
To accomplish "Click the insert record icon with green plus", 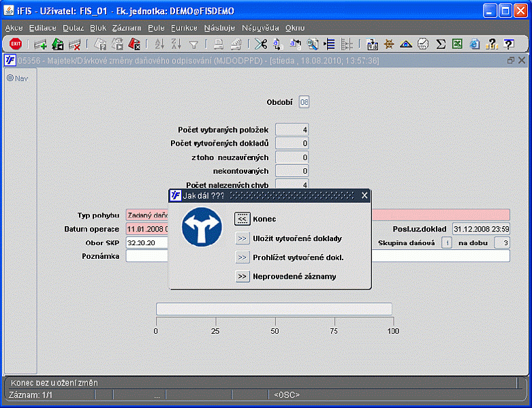I will tap(40, 44).
